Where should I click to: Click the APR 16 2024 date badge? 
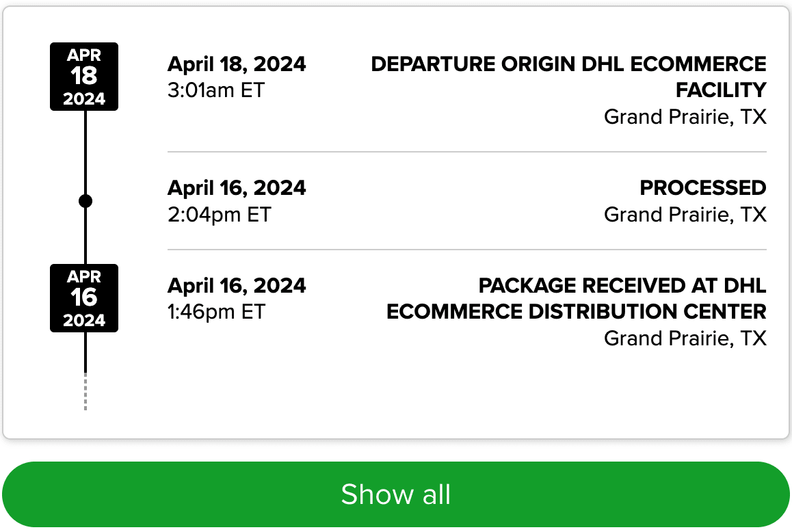coord(84,298)
